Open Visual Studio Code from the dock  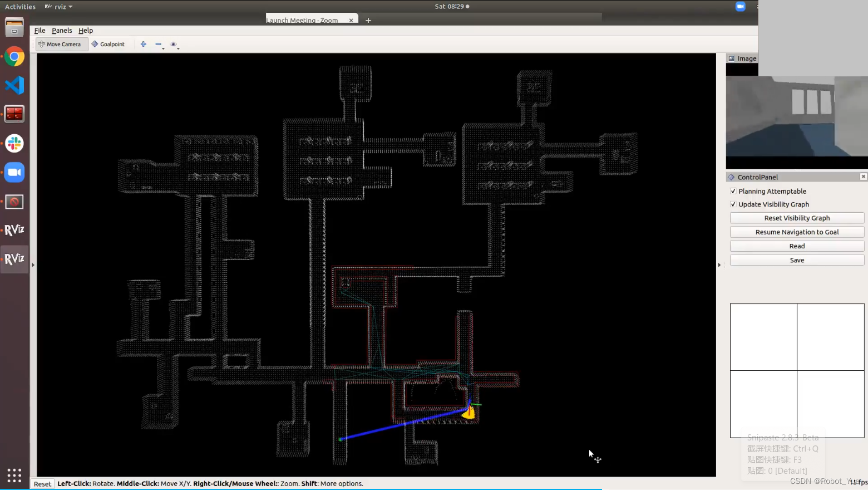(x=14, y=85)
